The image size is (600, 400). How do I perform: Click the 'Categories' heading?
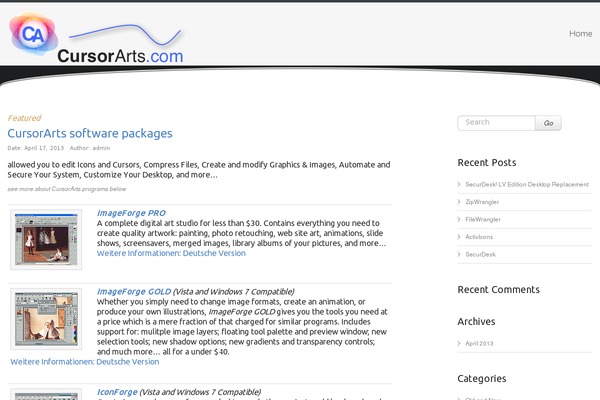[482, 379]
